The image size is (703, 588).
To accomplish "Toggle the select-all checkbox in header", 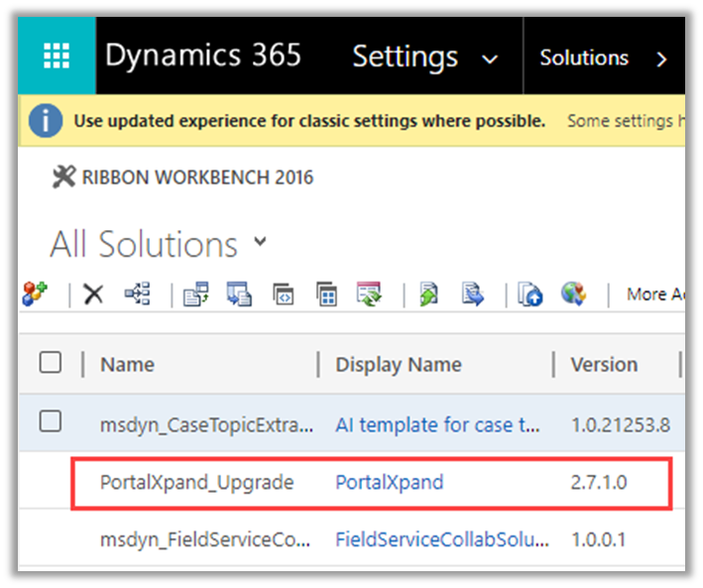I will [x=50, y=363].
